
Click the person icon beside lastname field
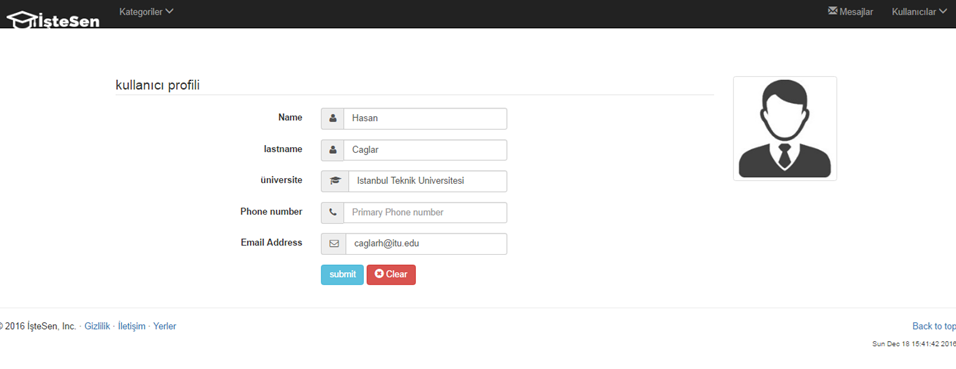click(333, 149)
